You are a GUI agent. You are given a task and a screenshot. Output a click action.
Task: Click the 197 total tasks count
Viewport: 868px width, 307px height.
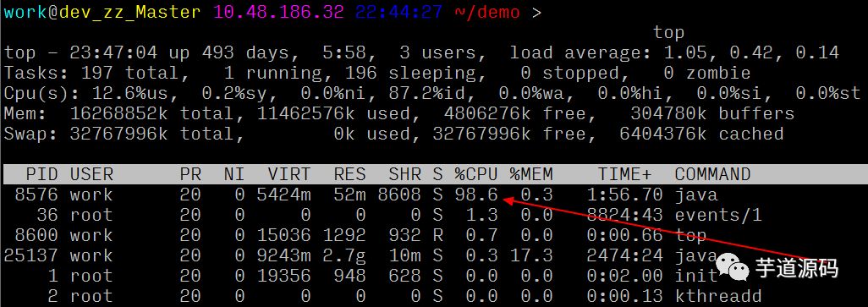[x=97, y=73]
